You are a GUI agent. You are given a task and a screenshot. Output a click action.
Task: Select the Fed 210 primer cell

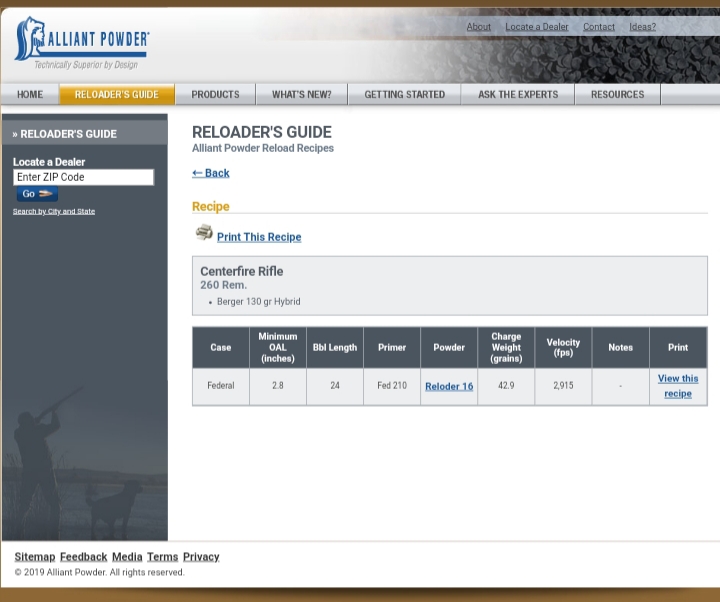(392, 386)
